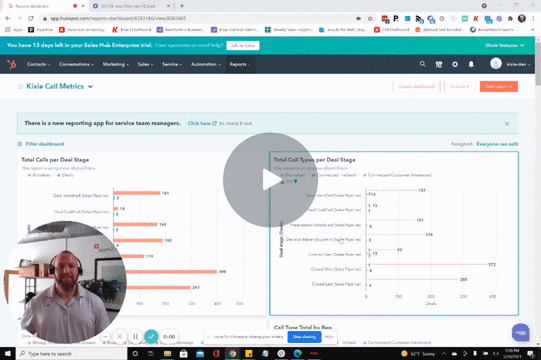Click the P. extension icon

point(396,18)
